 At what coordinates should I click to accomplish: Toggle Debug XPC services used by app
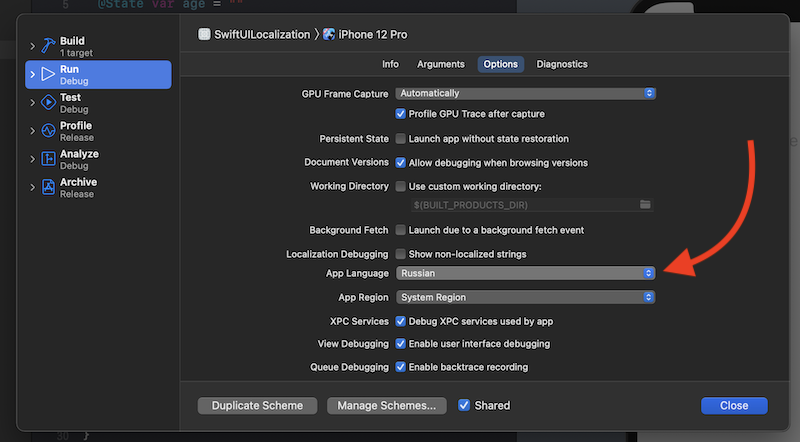(x=401, y=322)
